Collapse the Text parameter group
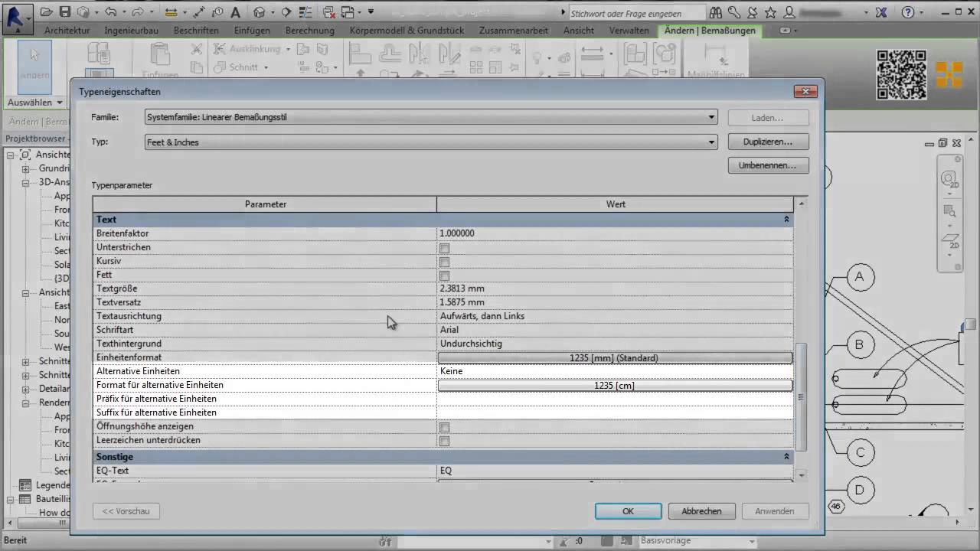Viewport: 980px width, 551px height. [786, 220]
